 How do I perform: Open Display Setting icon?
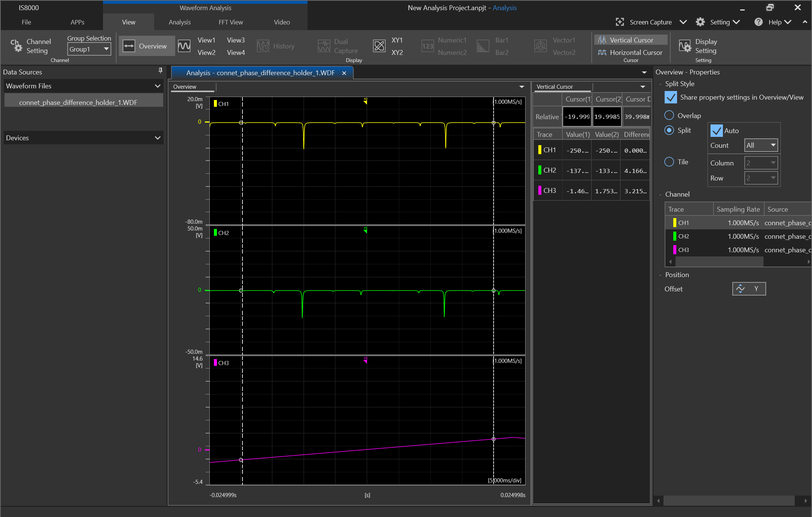685,46
